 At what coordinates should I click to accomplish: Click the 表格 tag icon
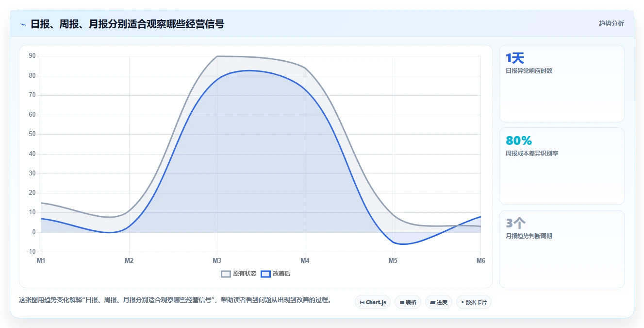(x=402, y=302)
